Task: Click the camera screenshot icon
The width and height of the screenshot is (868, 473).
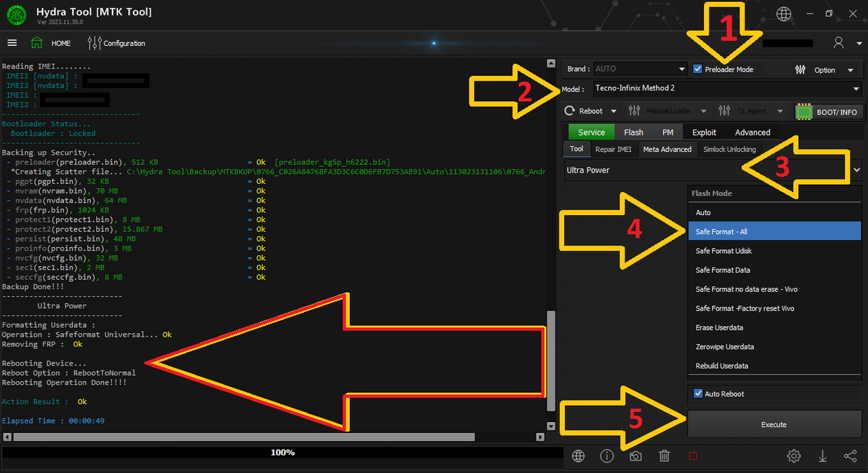Action: point(635,456)
